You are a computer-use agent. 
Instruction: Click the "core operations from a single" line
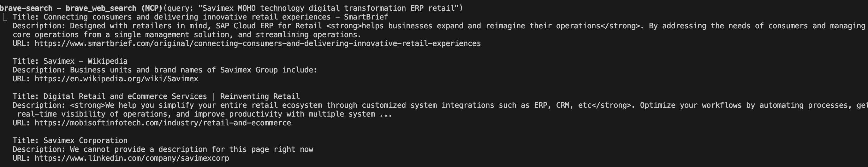point(187,35)
